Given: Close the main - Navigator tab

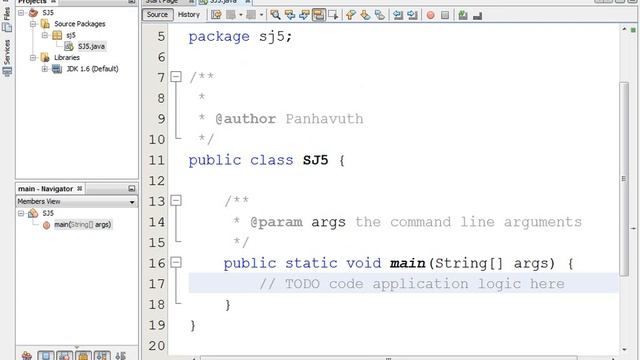Looking at the screenshot, I should click(80, 188).
